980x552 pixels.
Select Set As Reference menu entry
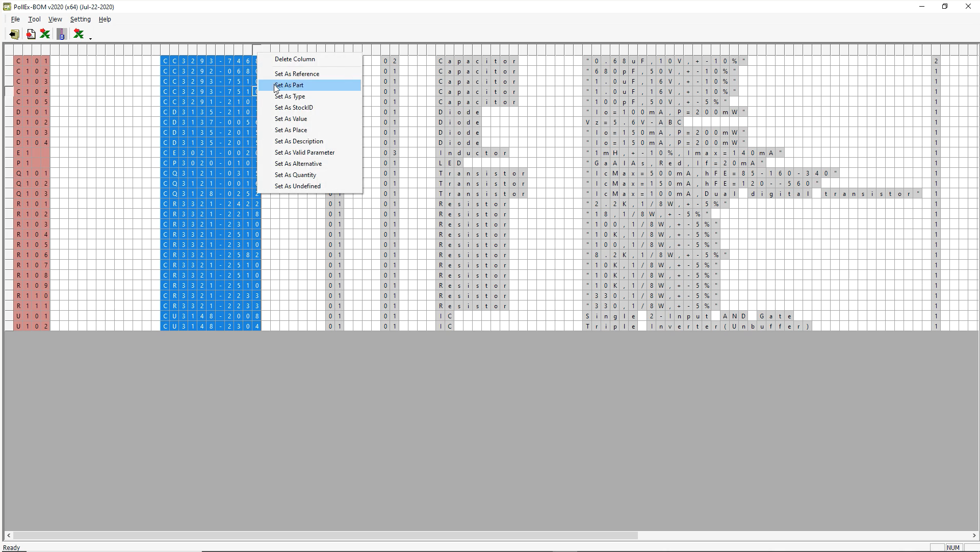(x=297, y=74)
